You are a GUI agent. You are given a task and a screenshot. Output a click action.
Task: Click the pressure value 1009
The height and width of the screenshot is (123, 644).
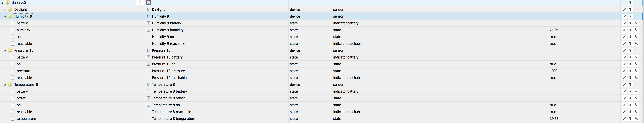[x=553, y=71]
